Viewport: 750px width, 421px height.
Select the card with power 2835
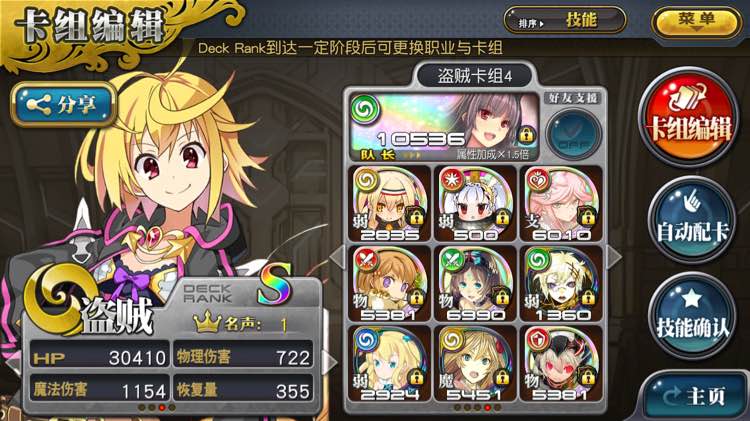click(x=389, y=203)
